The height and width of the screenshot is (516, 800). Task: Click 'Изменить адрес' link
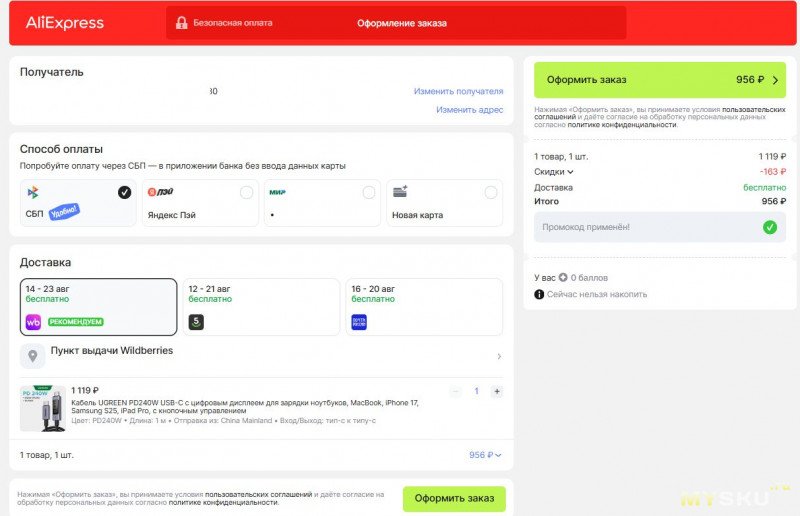469,110
